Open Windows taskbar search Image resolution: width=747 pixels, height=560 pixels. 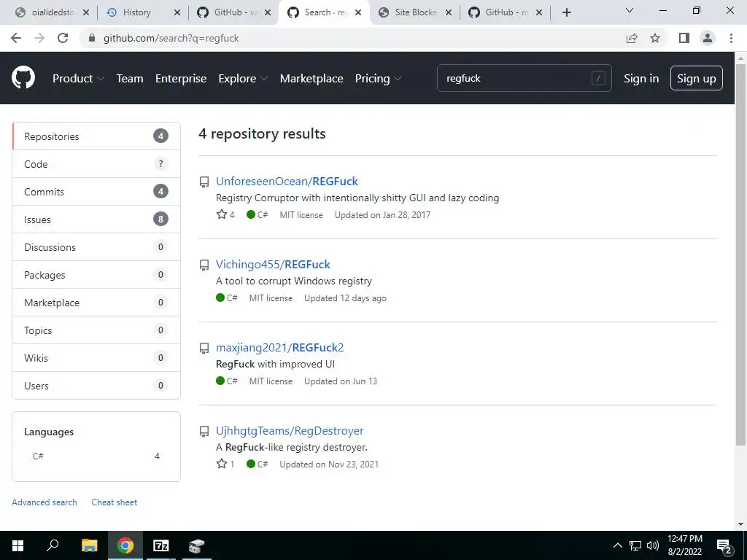coord(53,545)
